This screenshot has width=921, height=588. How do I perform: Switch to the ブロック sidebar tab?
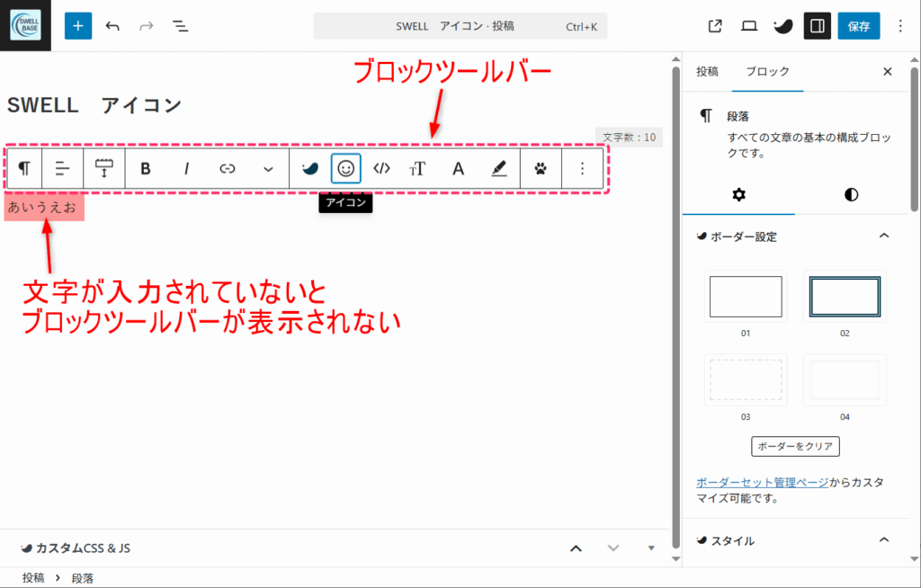coord(767,72)
